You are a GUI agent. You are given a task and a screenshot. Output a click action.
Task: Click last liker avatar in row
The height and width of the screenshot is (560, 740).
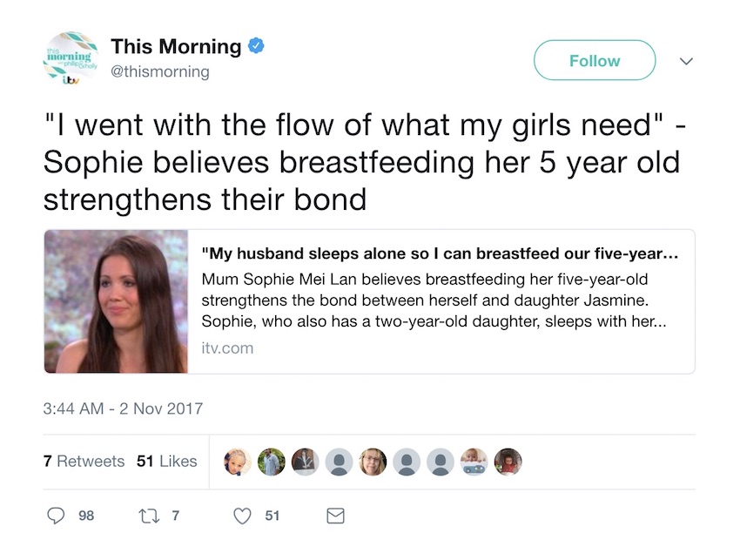(x=508, y=462)
